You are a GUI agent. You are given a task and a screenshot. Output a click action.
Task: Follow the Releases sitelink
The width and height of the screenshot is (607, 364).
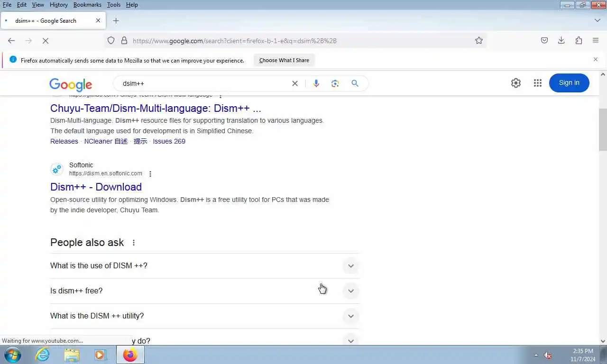click(64, 141)
